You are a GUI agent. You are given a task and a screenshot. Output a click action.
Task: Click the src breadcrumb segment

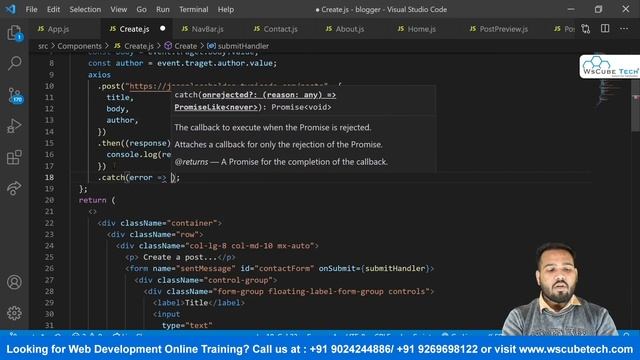(x=43, y=46)
